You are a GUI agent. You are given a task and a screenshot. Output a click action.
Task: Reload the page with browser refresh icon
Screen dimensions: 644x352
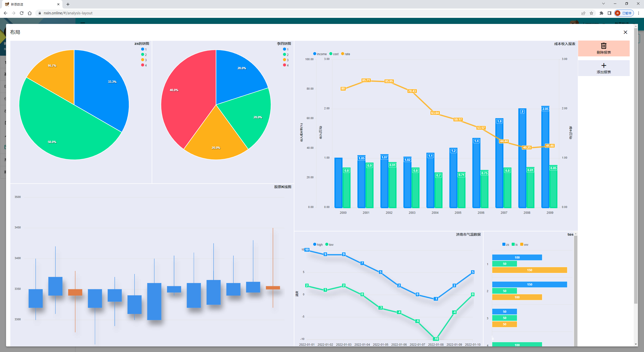click(x=22, y=13)
